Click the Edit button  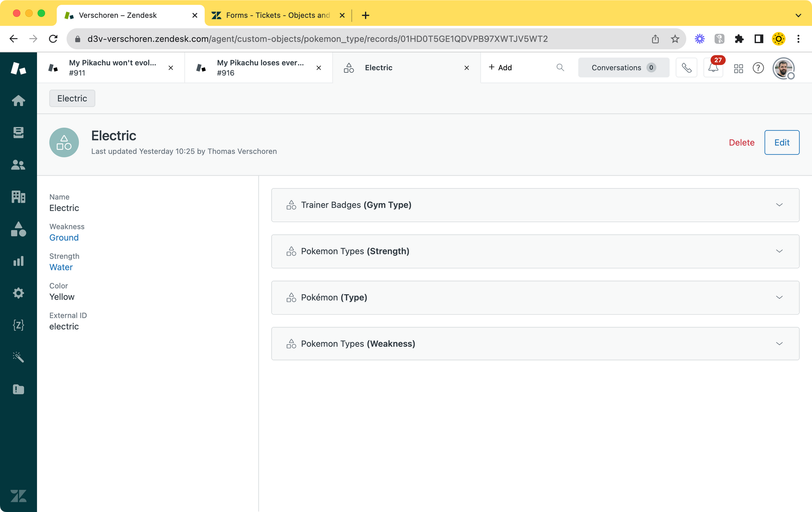(782, 143)
